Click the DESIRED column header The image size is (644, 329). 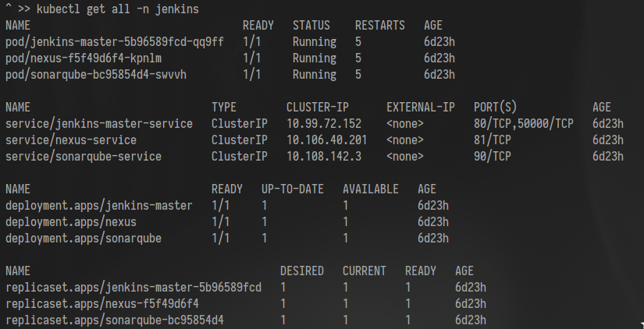(x=302, y=271)
